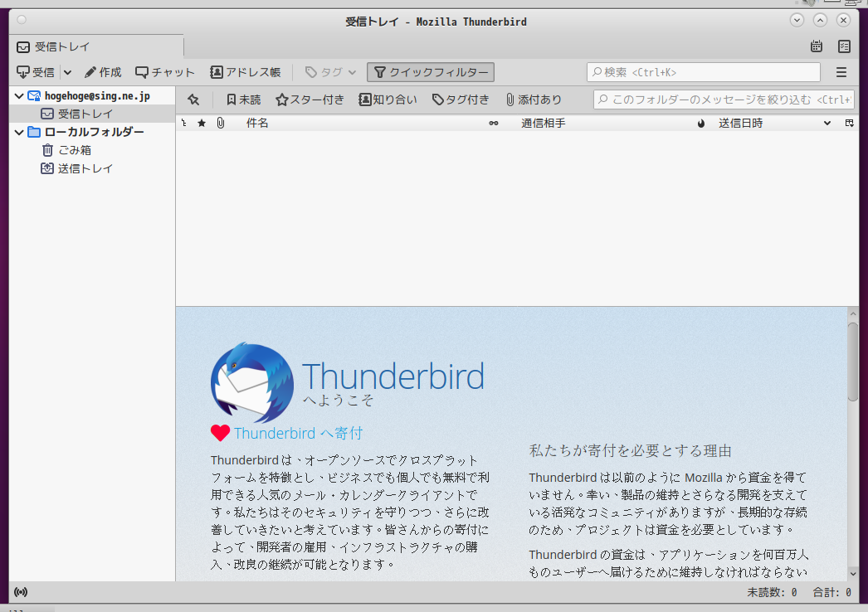Screen dimensions: 868x612
Task: Open the column picker icon in list header
Action: point(849,124)
